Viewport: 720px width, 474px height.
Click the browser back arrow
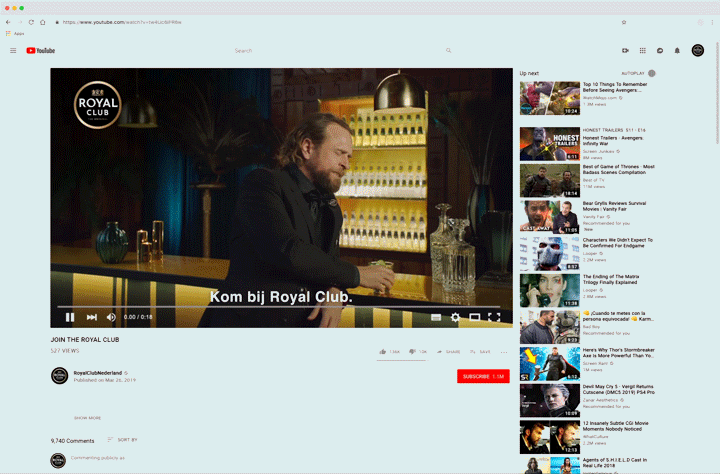(8, 22)
